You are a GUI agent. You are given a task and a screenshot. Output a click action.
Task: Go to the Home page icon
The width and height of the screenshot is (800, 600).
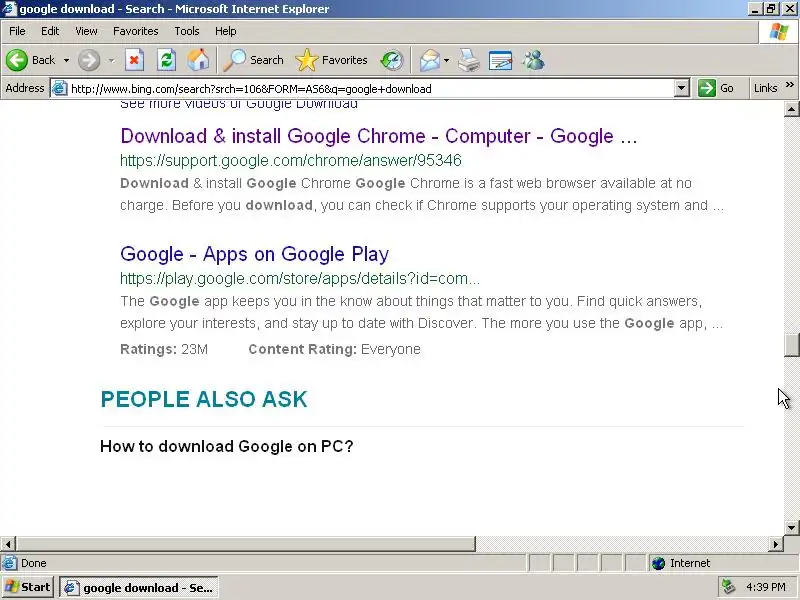198,60
